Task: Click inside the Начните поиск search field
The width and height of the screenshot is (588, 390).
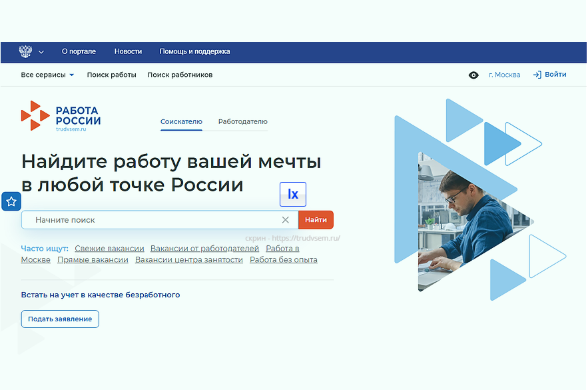Action: pyautogui.click(x=133, y=219)
